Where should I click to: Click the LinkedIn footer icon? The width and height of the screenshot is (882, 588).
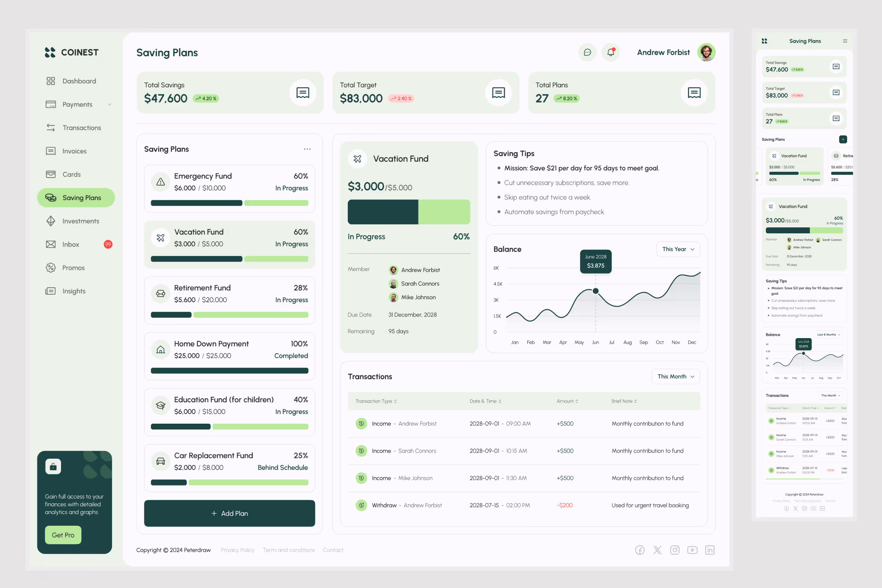[710, 550]
